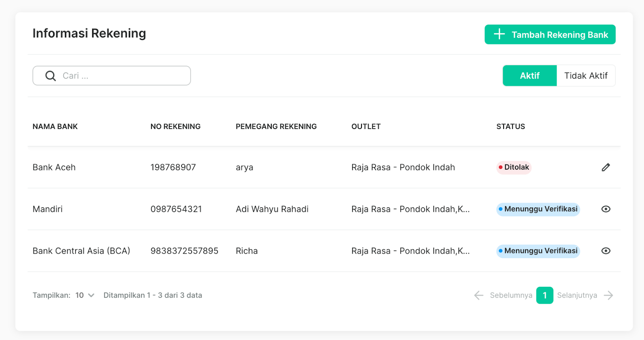Go to previous page via Sebelumnya
The width and height of the screenshot is (644, 340).
point(503,295)
